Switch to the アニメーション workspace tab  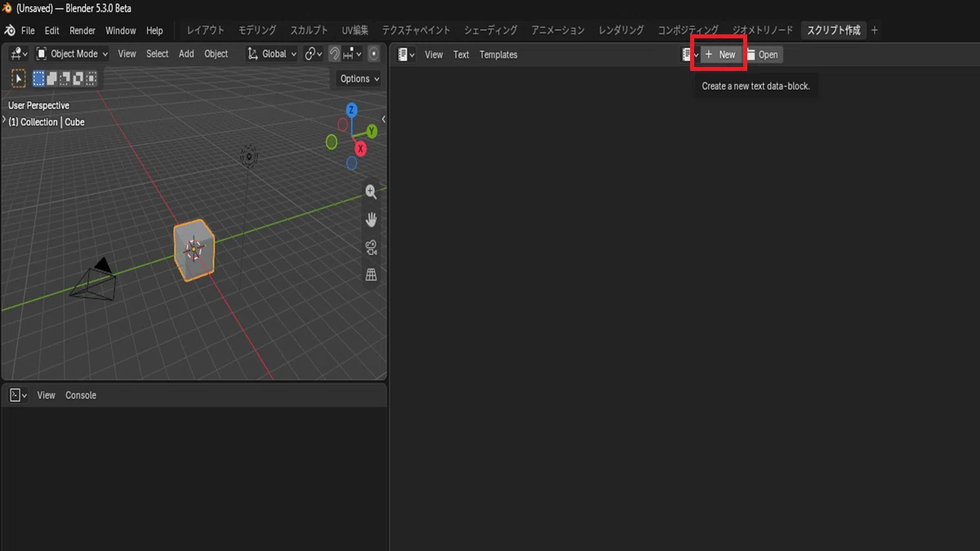tap(558, 30)
